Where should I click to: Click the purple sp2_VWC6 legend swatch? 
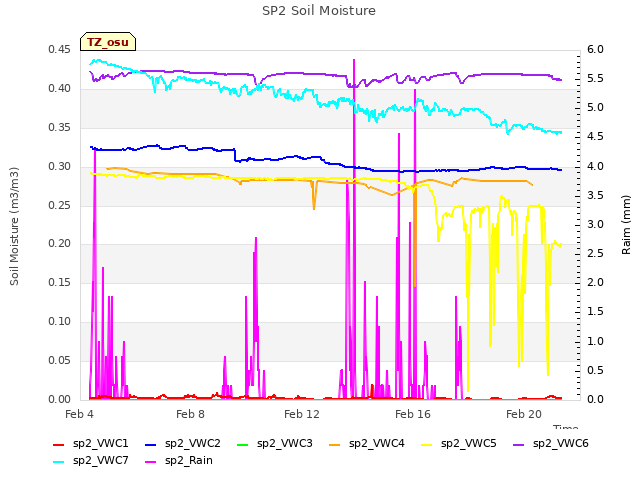(519, 444)
